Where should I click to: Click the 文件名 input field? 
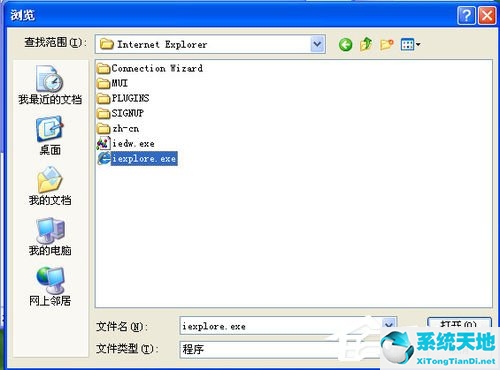pos(280,326)
